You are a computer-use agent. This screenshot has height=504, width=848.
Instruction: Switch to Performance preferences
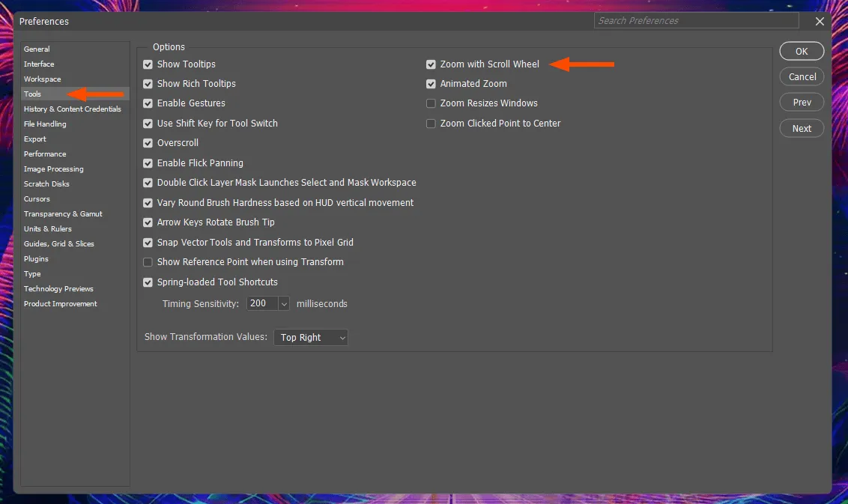pos(45,154)
